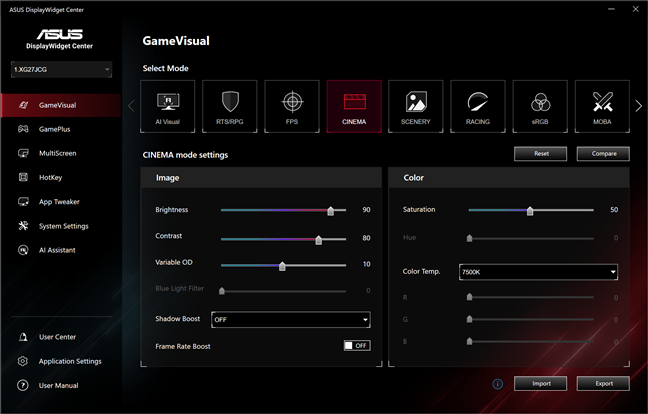Click the blue info icon beside Import
The image size is (648, 414).
coord(498,384)
